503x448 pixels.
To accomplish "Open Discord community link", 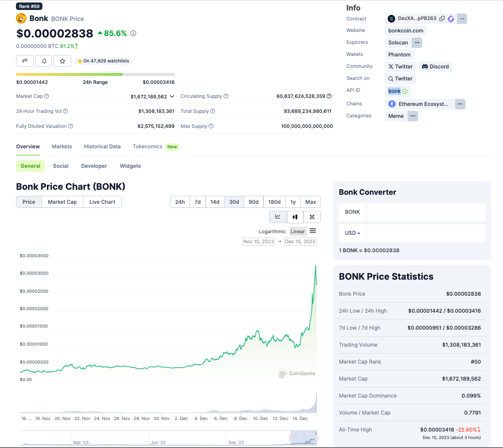I will click(x=435, y=66).
